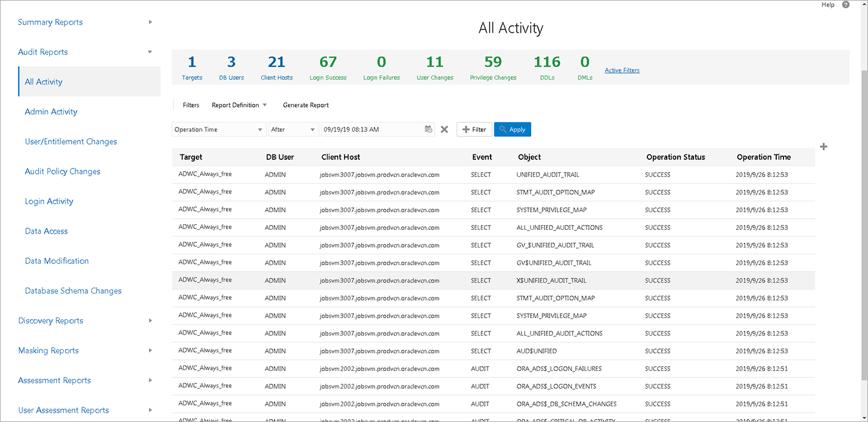Expand the User Assessment Reports section
Viewport: 868px width, 422px height.
point(150,410)
